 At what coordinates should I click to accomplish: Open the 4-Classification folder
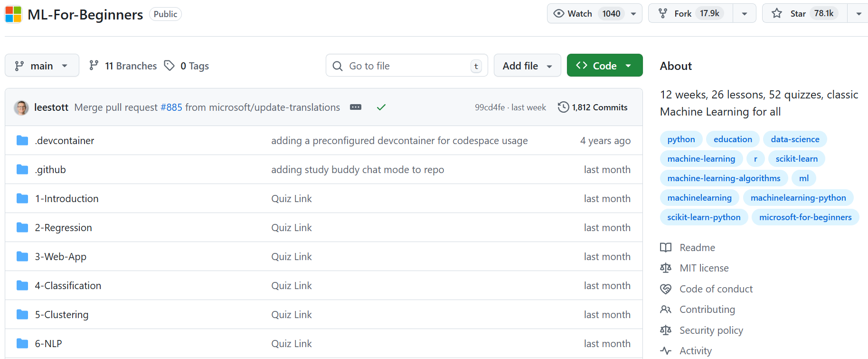click(68, 286)
